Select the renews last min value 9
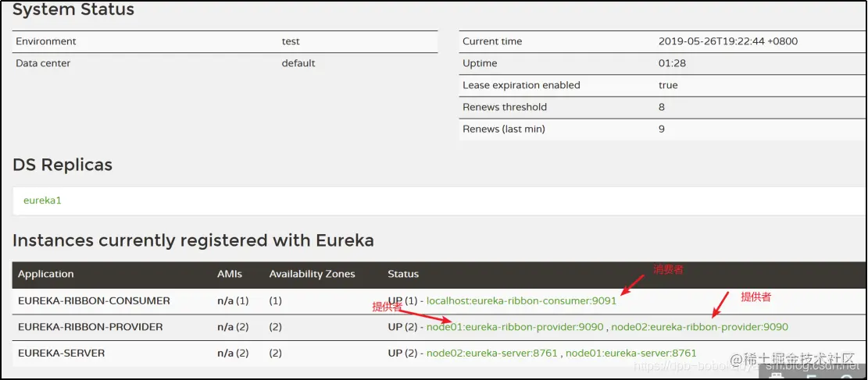The width and height of the screenshot is (868, 380). [x=662, y=129]
